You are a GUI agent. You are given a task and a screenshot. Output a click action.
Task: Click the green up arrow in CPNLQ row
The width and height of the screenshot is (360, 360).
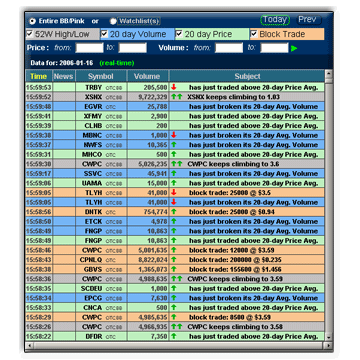[x=173, y=260]
